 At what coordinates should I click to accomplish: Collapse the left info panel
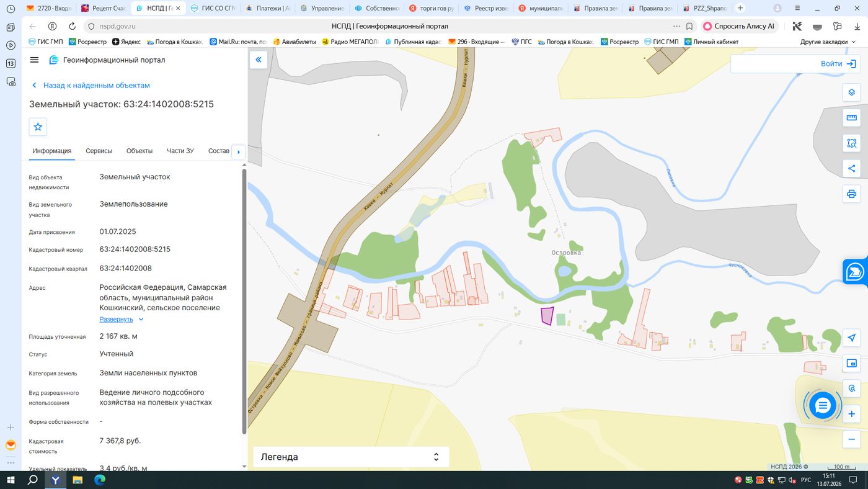[x=259, y=60]
